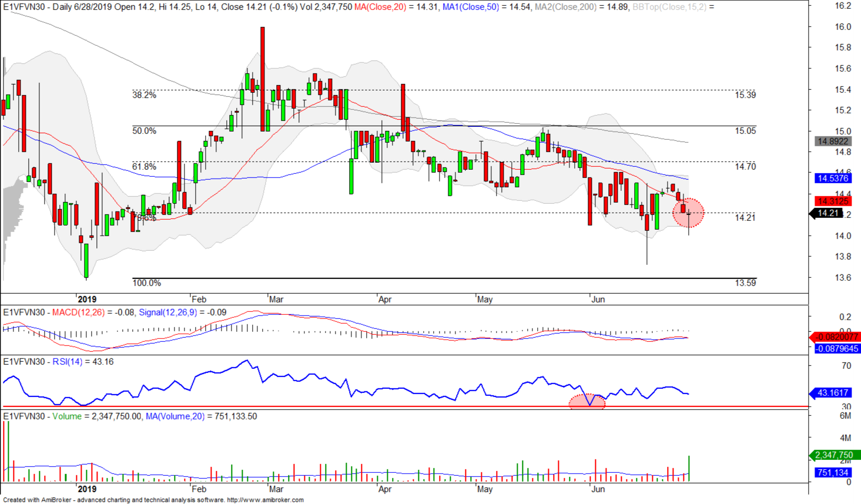
Task: Click the 16.0 price axis label
Action: click(x=843, y=26)
